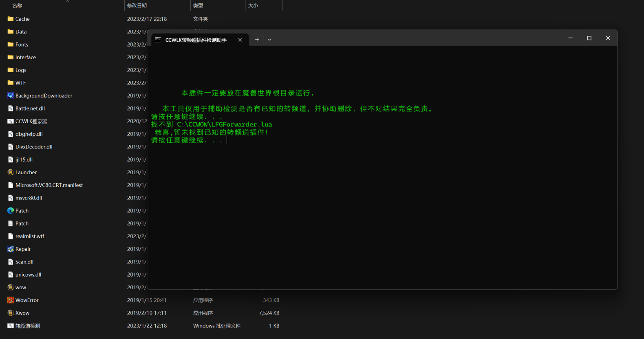Select the CCWLK登录器 launcher icon
The height and width of the screenshot is (339, 644).
coord(11,121)
